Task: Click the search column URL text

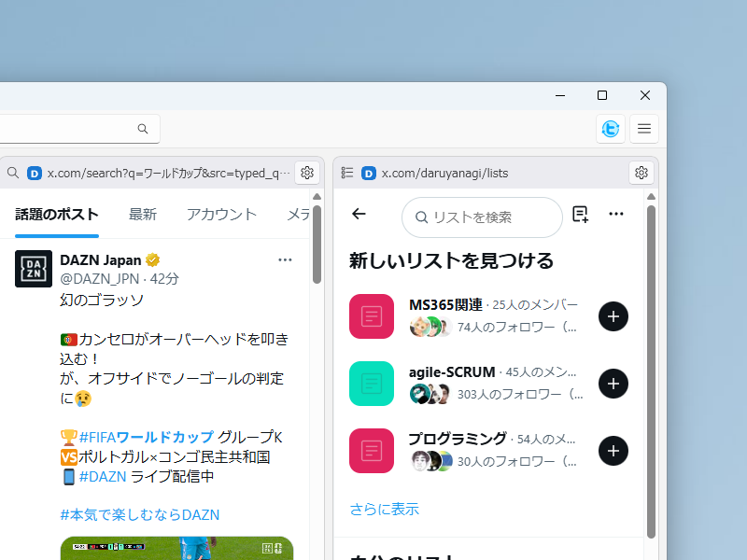Action: pos(169,173)
